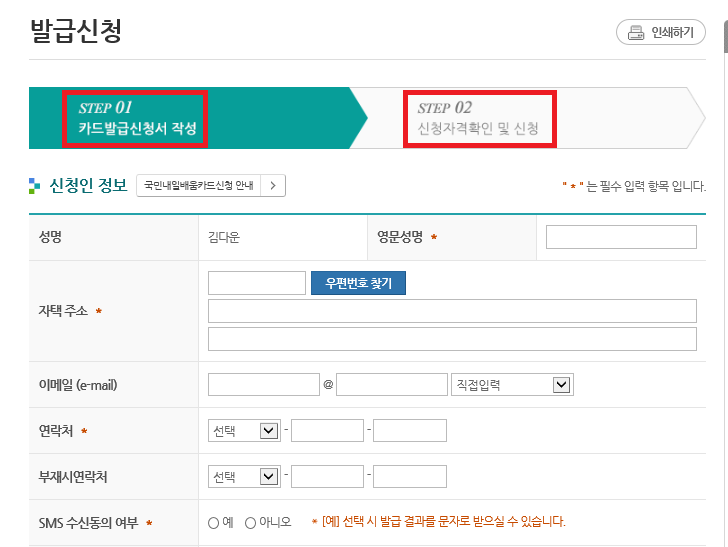The image size is (728, 547).
Task: Click the 신청인 정보 section heading
Action: pyautogui.click(x=88, y=185)
